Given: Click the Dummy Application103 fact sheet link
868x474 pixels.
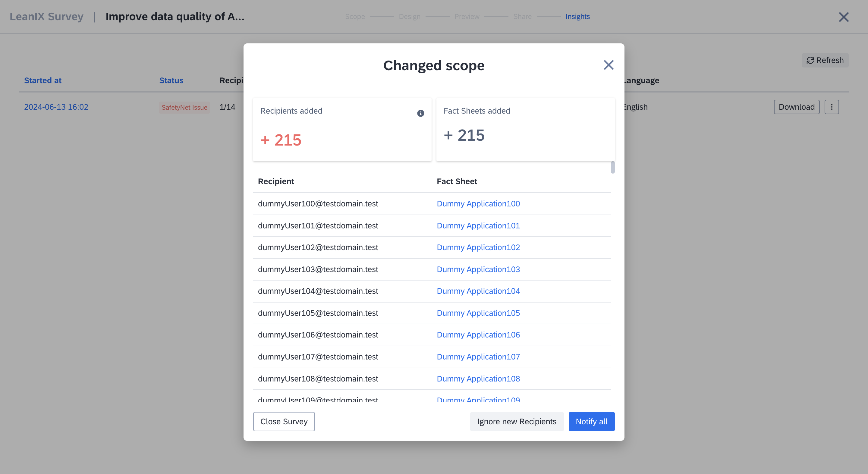Looking at the screenshot, I should coord(478,269).
